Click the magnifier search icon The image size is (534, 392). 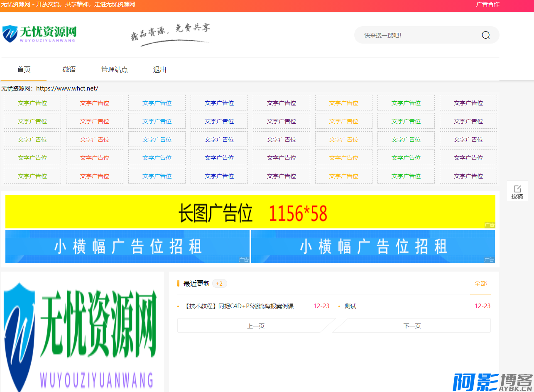tap(485, 35)
